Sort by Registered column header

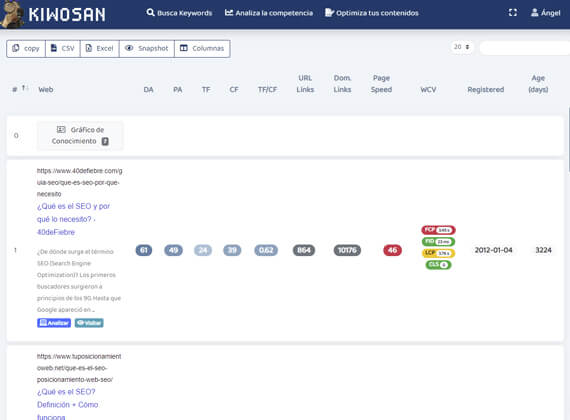tap(485, 89)
